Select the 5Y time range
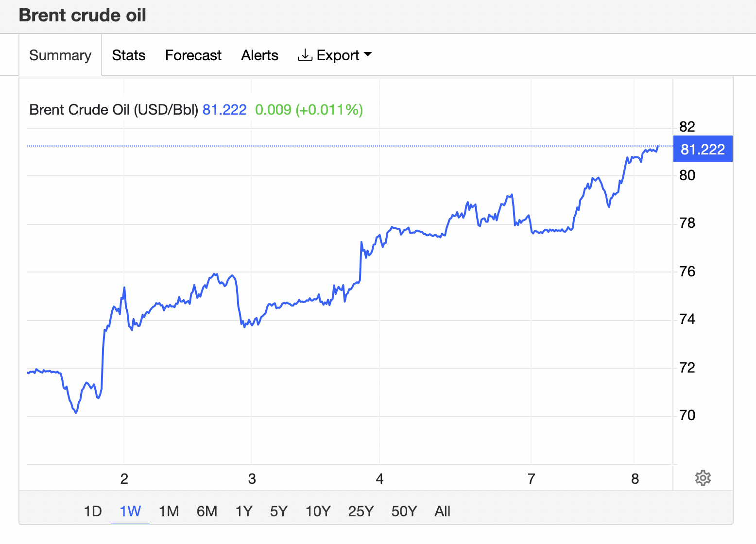756x544 pixels. pyautogui.click(x=279, y=511)
